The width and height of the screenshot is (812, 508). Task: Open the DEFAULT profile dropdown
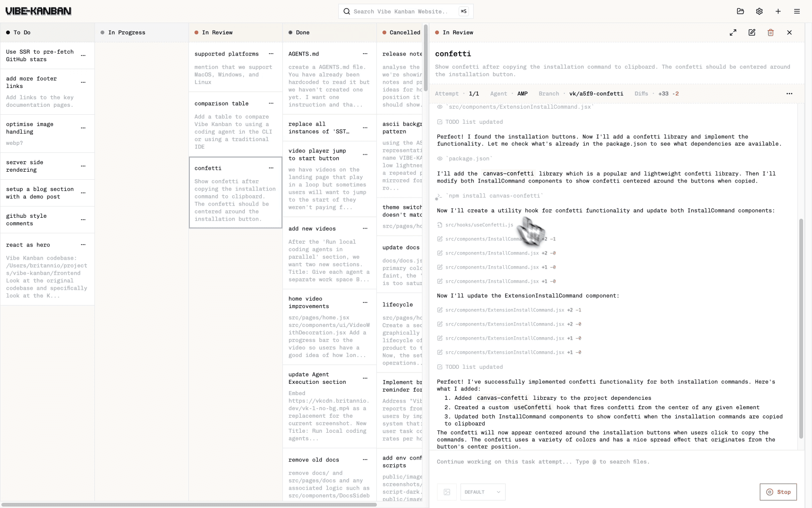pos(483,492)
